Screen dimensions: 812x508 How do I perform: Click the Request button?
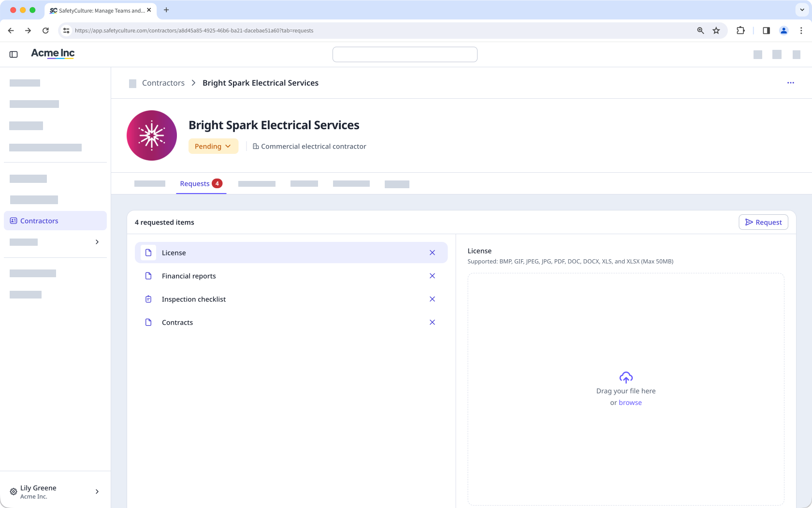(764, 222)
